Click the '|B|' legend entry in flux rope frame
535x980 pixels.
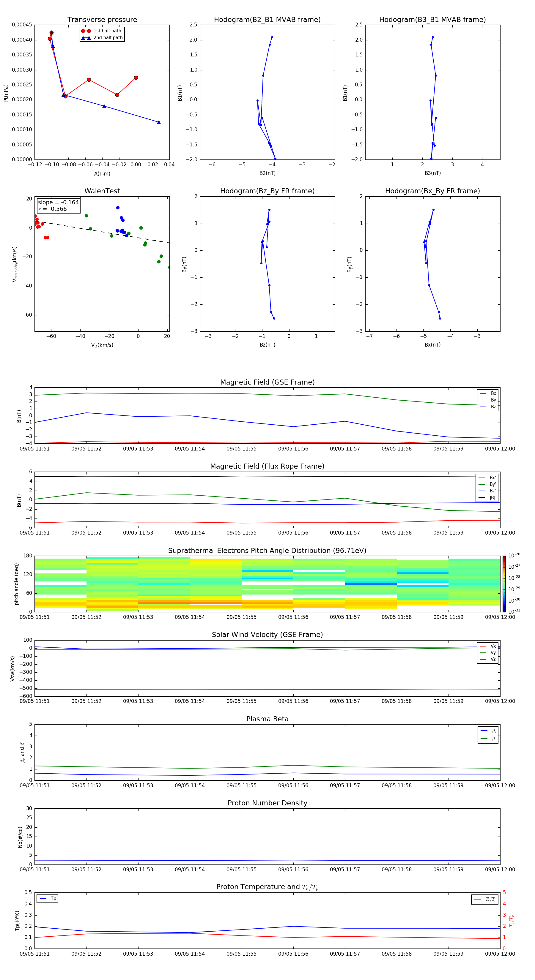point(487,498)
